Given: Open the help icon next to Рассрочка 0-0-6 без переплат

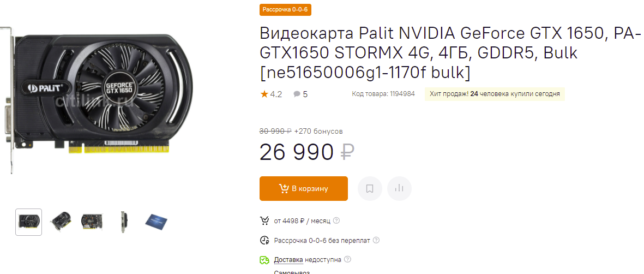Looking at the screenshot, I should (x=376, y=240).
